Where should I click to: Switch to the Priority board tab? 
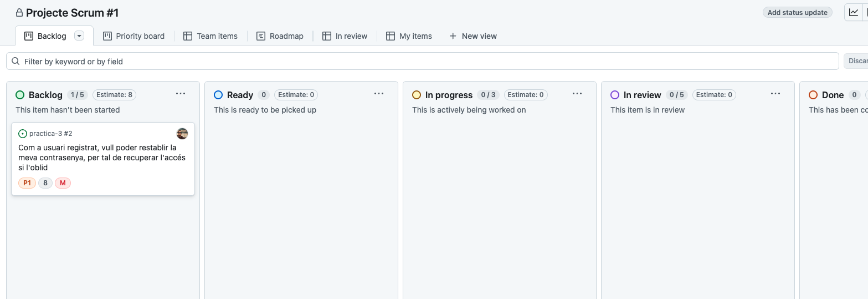[134, 36]
